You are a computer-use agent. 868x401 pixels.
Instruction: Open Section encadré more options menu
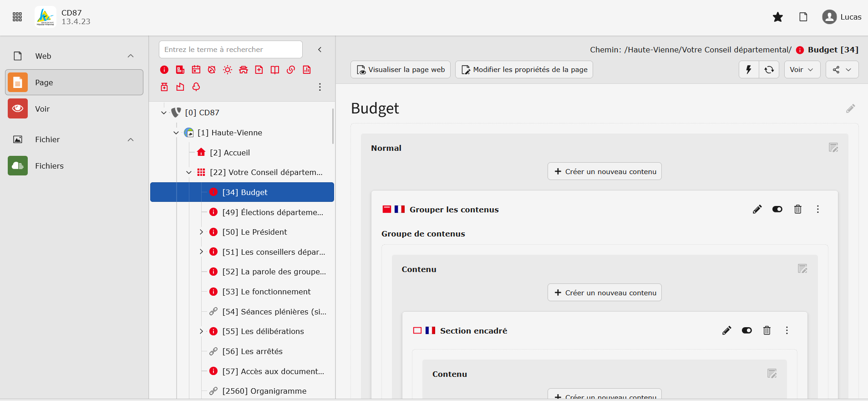(787, 330)
